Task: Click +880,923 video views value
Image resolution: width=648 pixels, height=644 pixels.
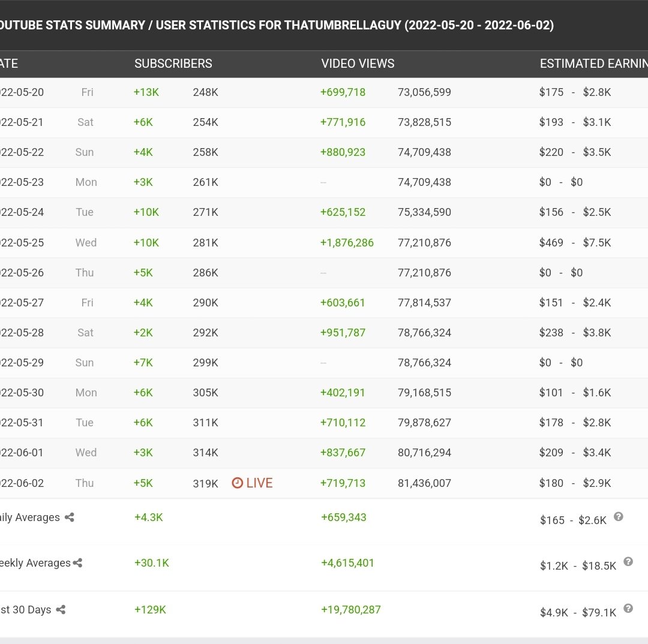Action: [343, 152]
